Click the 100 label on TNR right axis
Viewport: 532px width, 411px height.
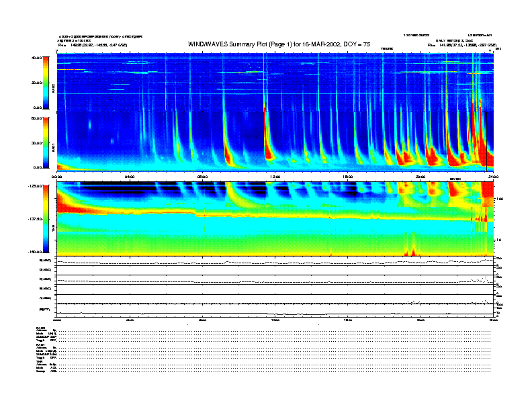[x=499, y=199]
